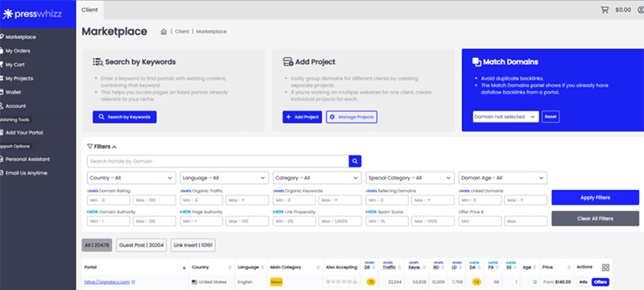The image size is (644, 290).
Task: Click the Apply Filters button
Action: pyautogui.click(x=595, y=197)
